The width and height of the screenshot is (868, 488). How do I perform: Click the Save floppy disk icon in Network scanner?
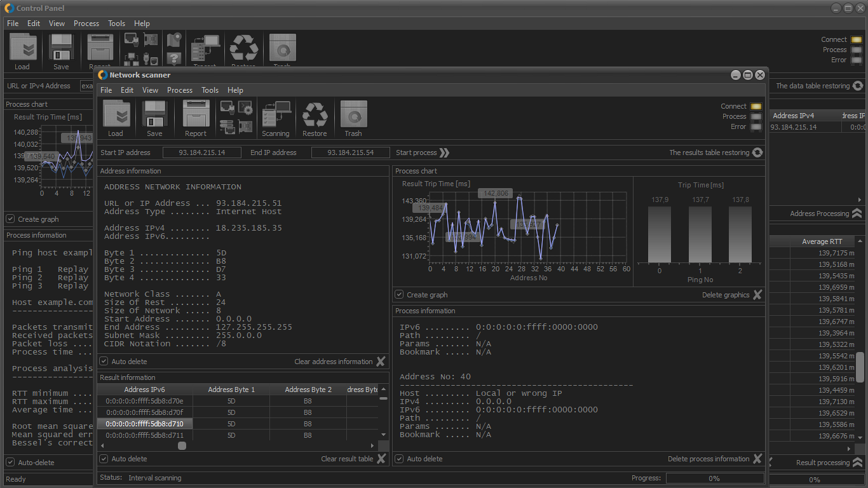pos(154,115)
